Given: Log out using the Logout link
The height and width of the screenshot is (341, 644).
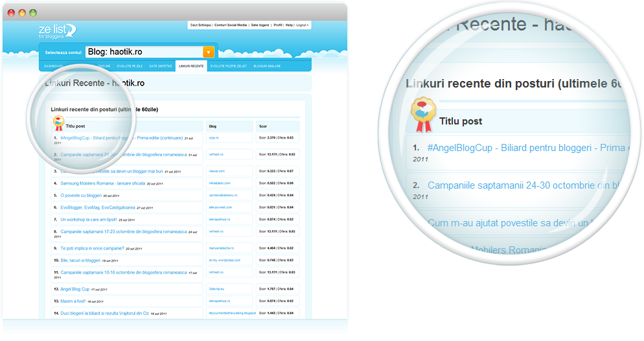Looking at the screenshot, I should 302,25.
